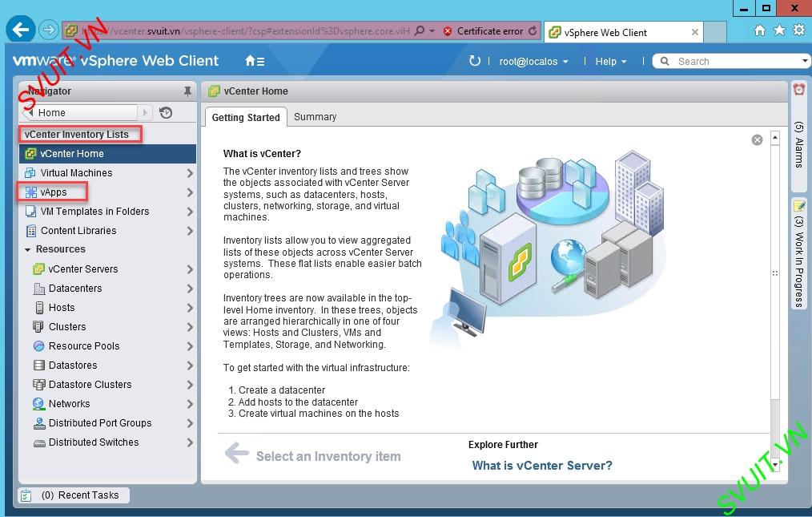
Task: Click the Clusters icon
Action: [38, 327]
